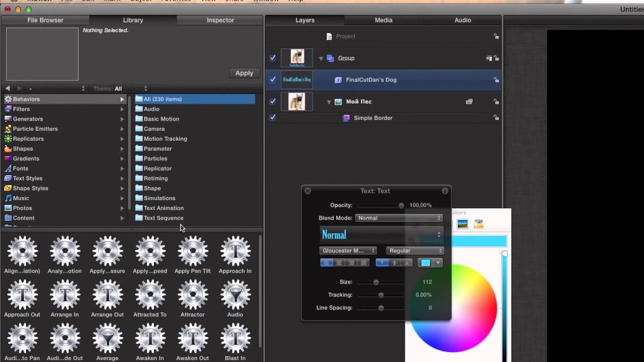Image resolution: width=644 pixels, height=362 pixels.
Task: Open HUD info inspector icon
Action: pos(445,191)
